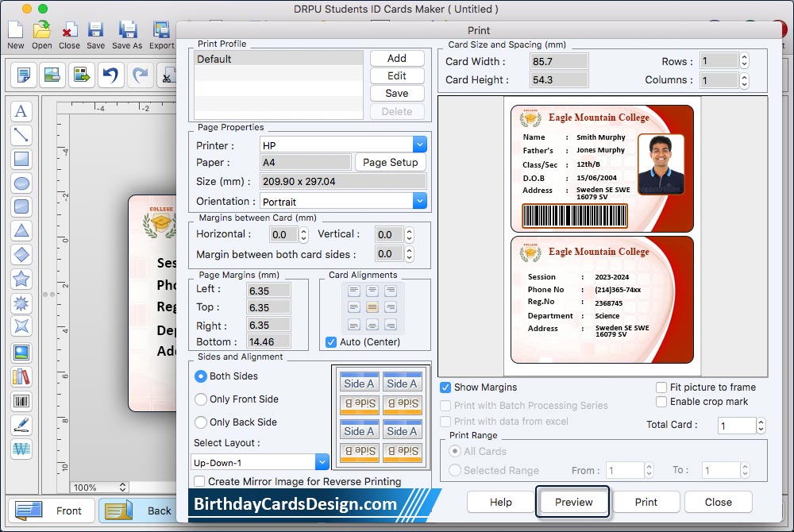The image size is (794, 532).
Task: Select the Barcode tool
Action: 21,401
